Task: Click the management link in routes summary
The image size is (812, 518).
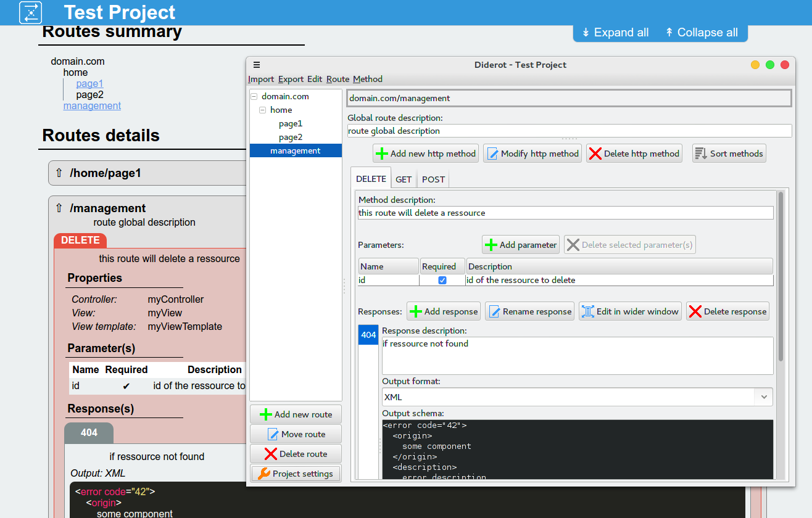Action: (x=92, y=106)
